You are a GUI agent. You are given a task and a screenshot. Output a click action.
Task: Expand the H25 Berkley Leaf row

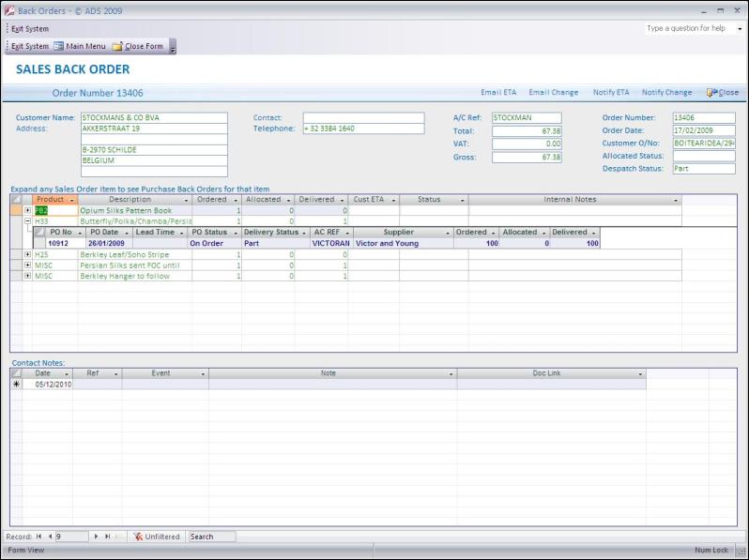click(x=28, y=255)
